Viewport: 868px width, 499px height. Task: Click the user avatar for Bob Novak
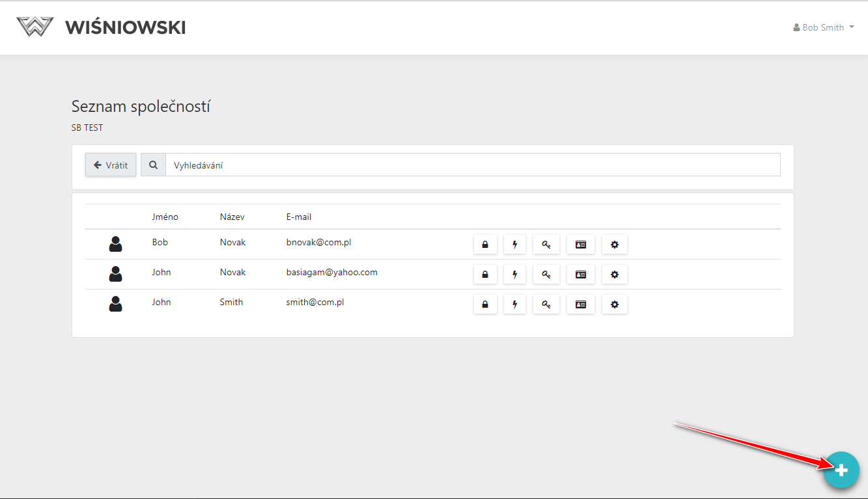coord(115,245)
